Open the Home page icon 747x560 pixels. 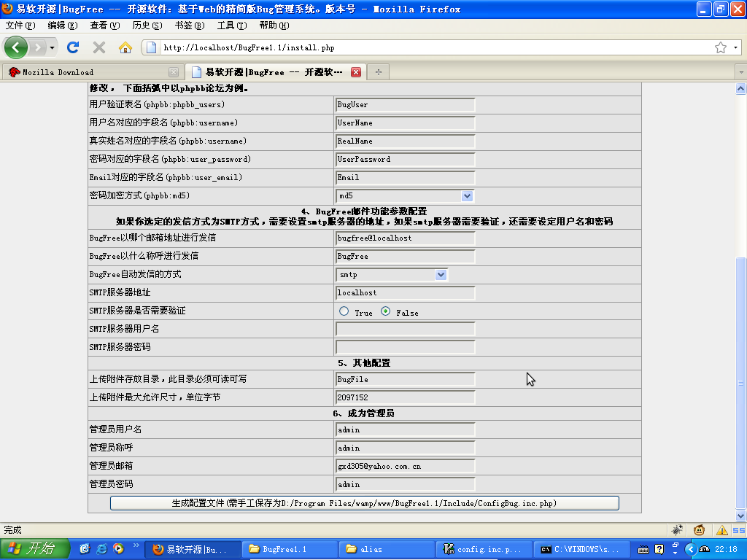(x=125, y=47)
